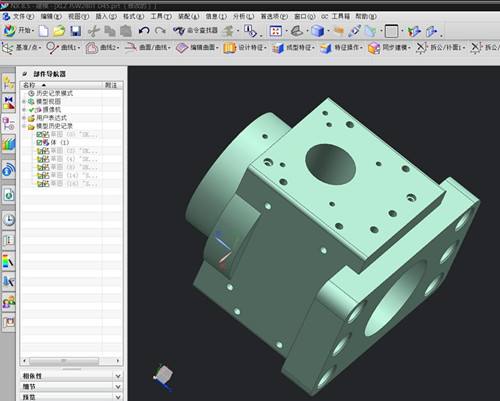Screen dimensions: 500x401
Task: Expand the 相依性 panel chevron
Action: pyautogui.click(x=118, y=376)
